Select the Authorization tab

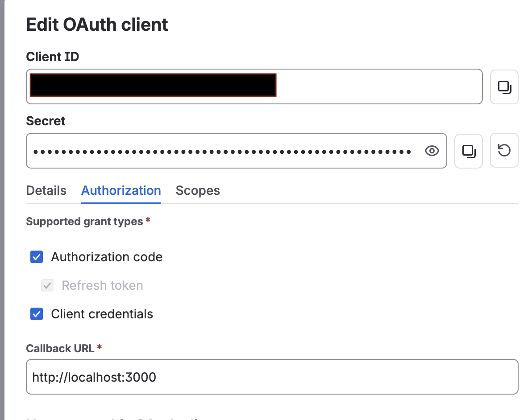[121, 190]
